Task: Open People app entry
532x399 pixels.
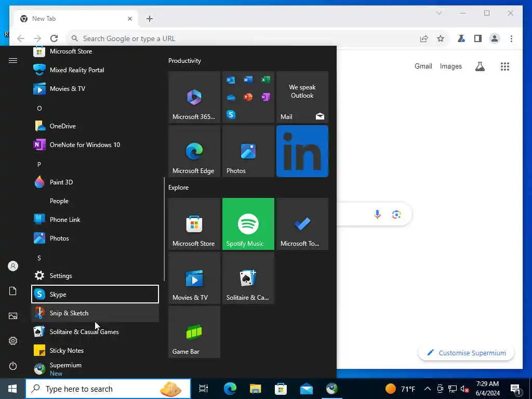Action: (95, 201)
